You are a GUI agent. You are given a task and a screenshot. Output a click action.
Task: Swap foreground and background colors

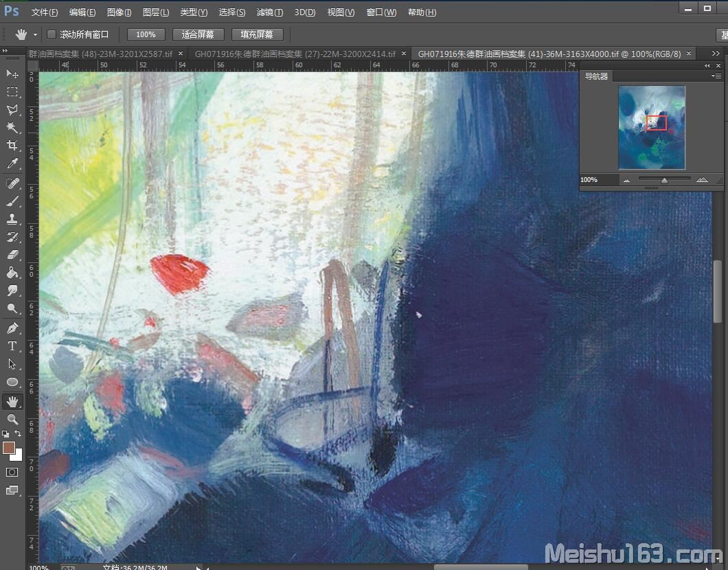click(18, 433)
